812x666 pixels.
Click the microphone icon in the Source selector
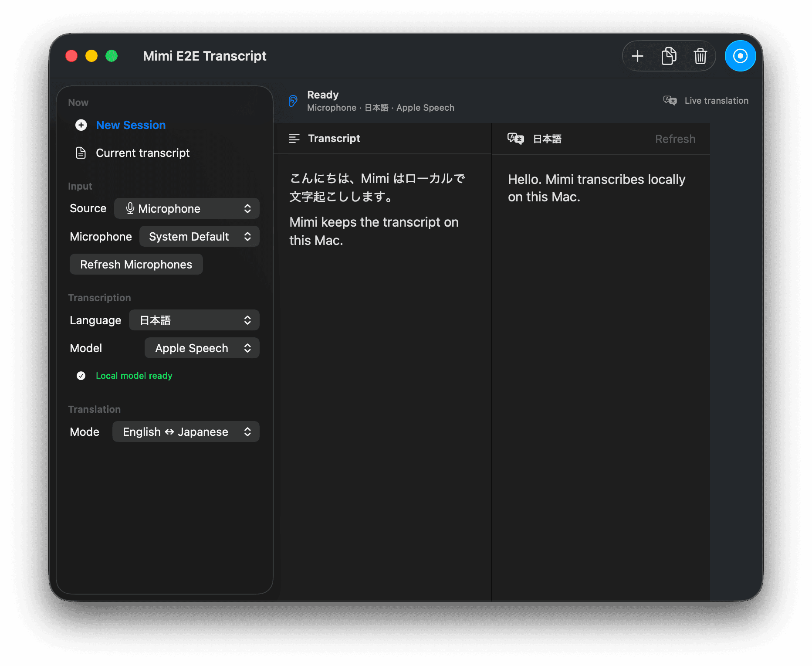tap(130, 208)
